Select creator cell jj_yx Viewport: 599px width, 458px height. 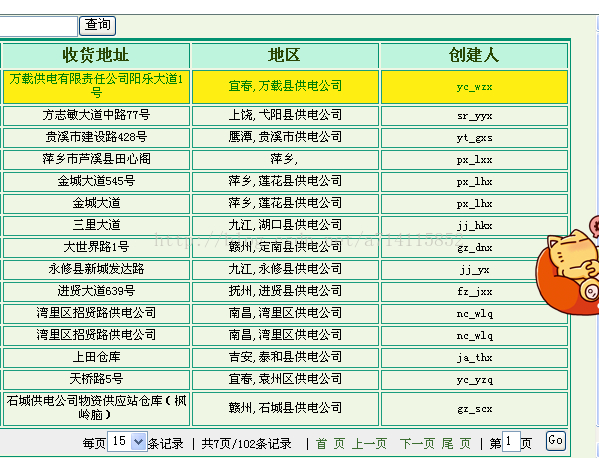coord(474,270)
